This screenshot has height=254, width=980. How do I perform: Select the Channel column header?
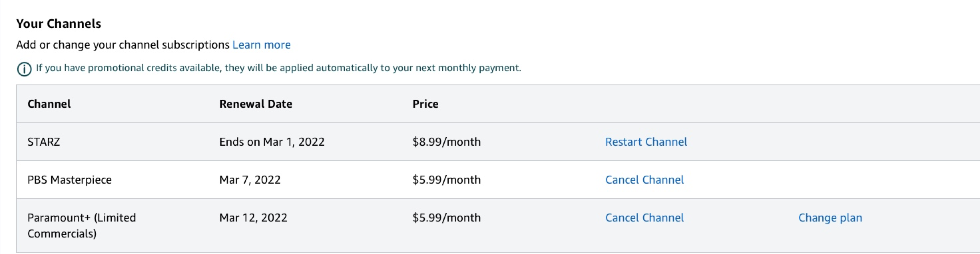point(49,104)
